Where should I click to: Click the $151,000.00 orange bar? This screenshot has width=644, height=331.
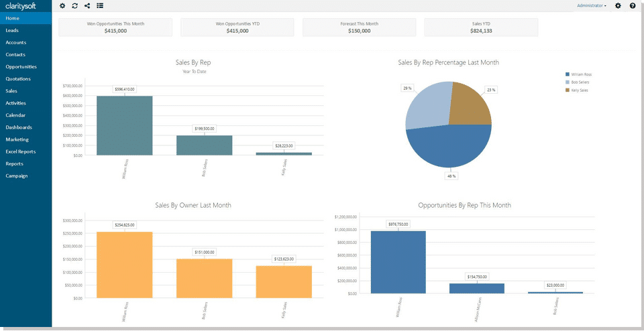click(204, 279)
